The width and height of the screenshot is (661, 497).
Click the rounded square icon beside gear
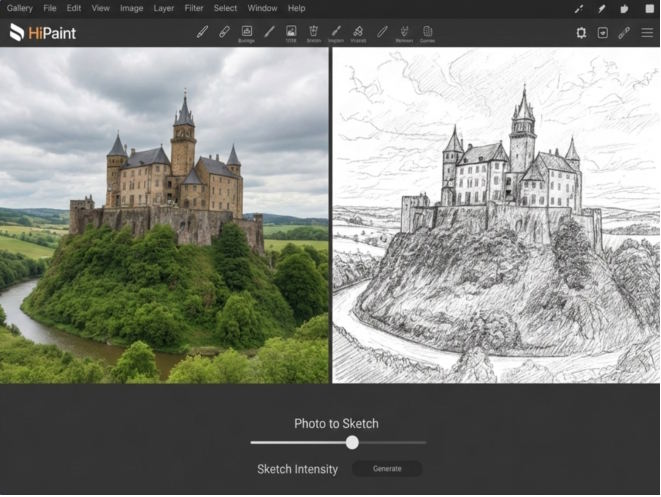pos(603,32)
